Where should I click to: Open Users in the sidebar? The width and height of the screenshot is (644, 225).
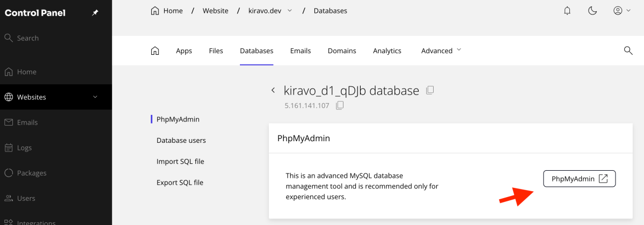click(x=56, y=198)
